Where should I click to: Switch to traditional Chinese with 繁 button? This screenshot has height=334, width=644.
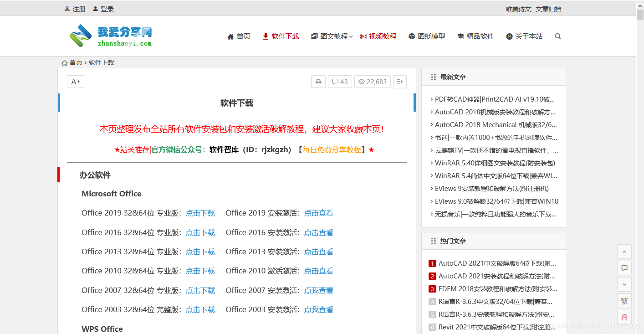[624, 301]
